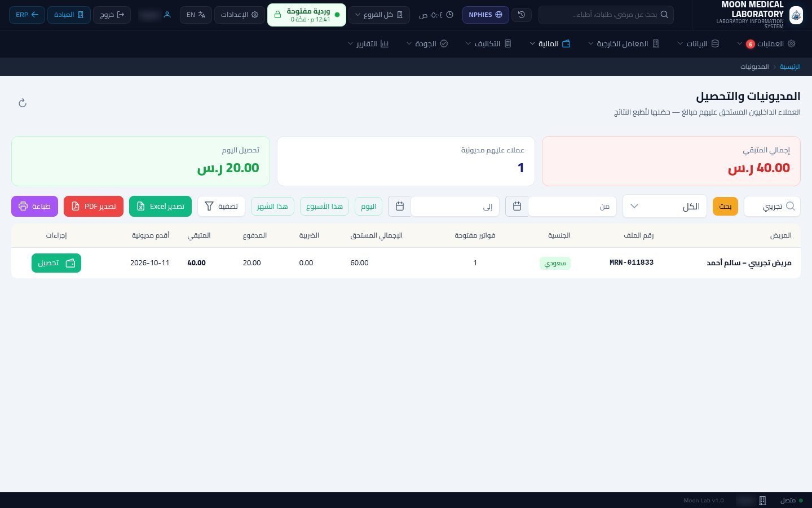Image resolution: width=812 pixels, height=508 pixels.
Task: Select the اليوم date filter chip
Action: tap(368, 207)
